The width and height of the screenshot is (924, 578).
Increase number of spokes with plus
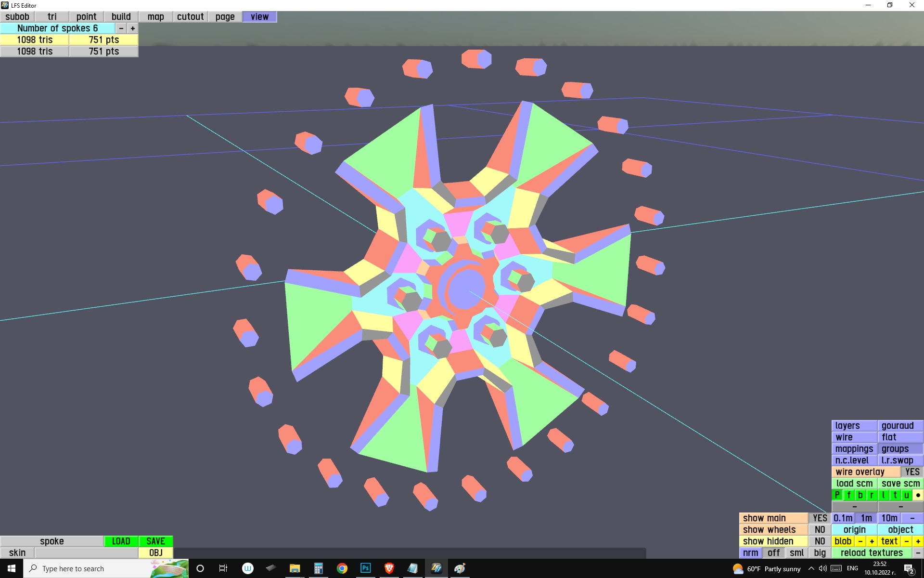tap(133, 28)
